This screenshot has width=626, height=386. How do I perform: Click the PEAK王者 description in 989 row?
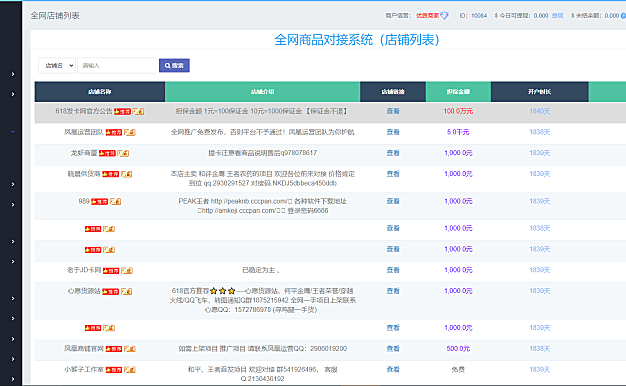pos(262,206)
